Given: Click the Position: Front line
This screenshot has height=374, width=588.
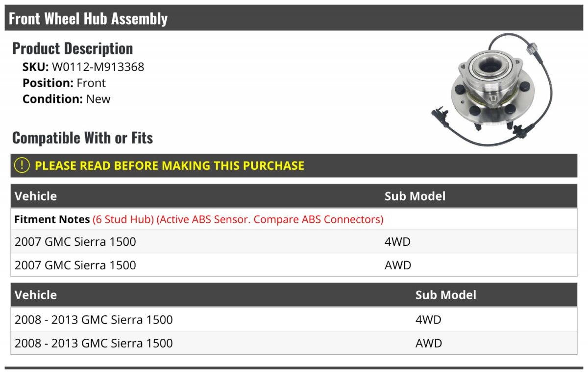Looking at the screenshot, I should 64,83.
